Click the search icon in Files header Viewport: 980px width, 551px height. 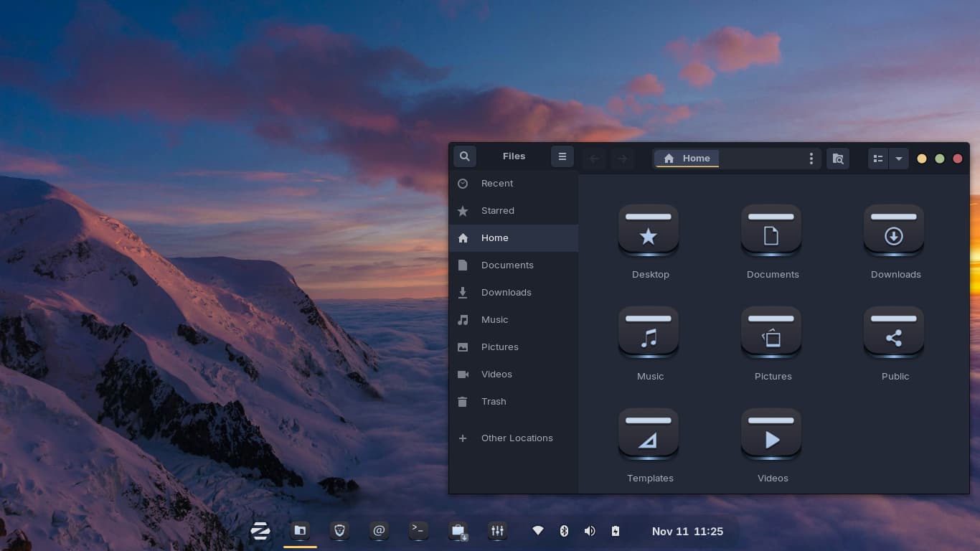coord(465,156)
